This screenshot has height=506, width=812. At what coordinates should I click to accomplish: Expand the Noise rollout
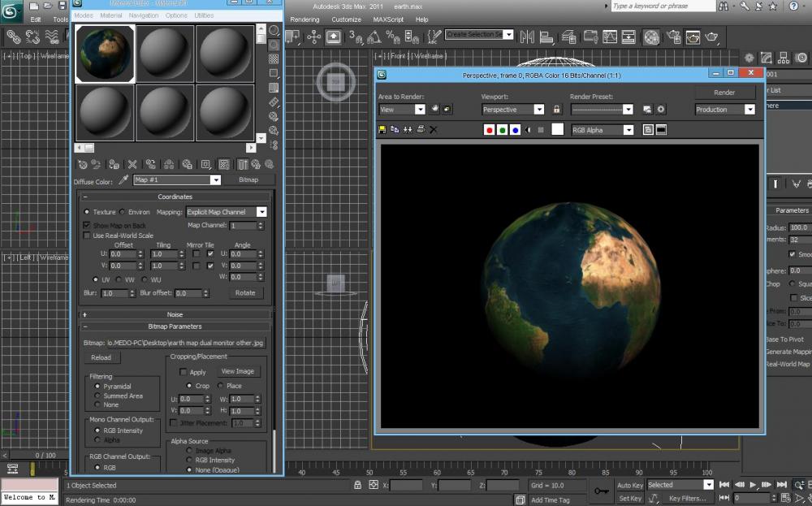pos(175,314)
